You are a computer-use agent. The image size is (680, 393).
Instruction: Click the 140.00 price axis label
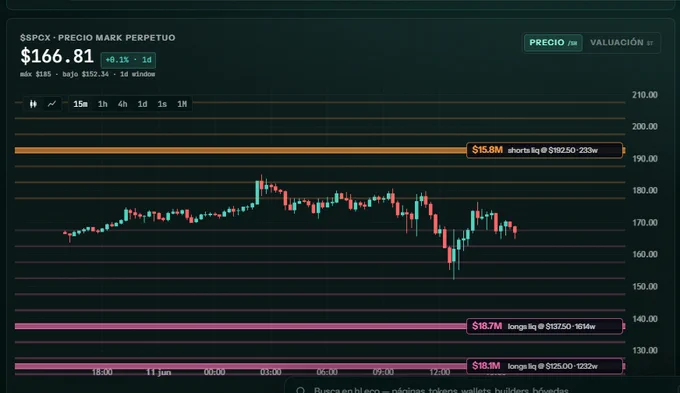644,319
